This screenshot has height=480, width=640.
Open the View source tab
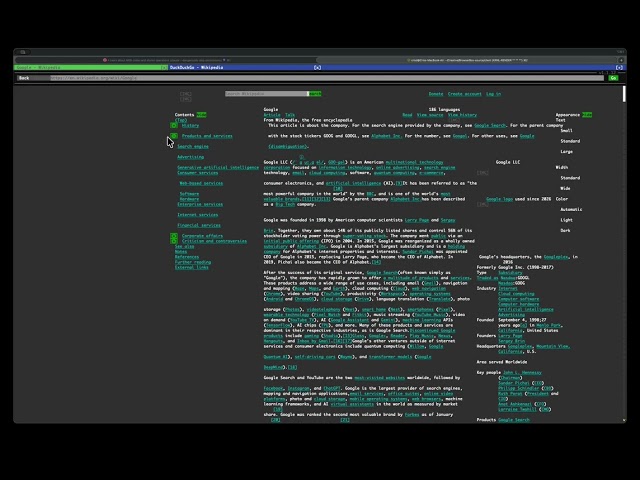point(430,115)
